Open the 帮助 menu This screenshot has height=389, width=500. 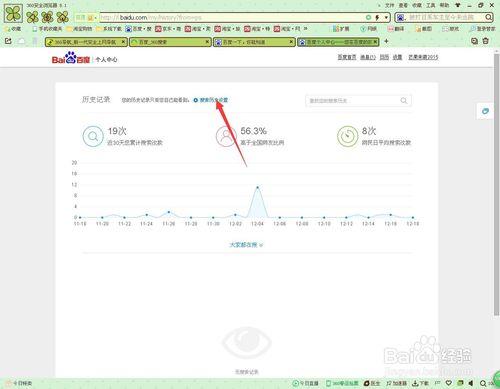(x=444, y=5)
